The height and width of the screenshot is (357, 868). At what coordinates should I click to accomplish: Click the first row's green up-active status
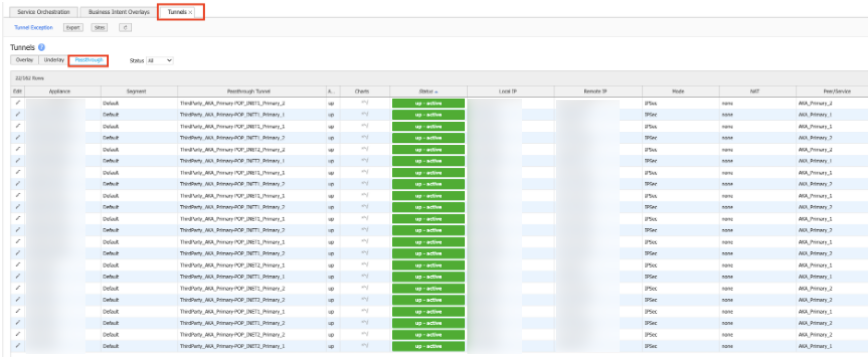coord(428,103)
